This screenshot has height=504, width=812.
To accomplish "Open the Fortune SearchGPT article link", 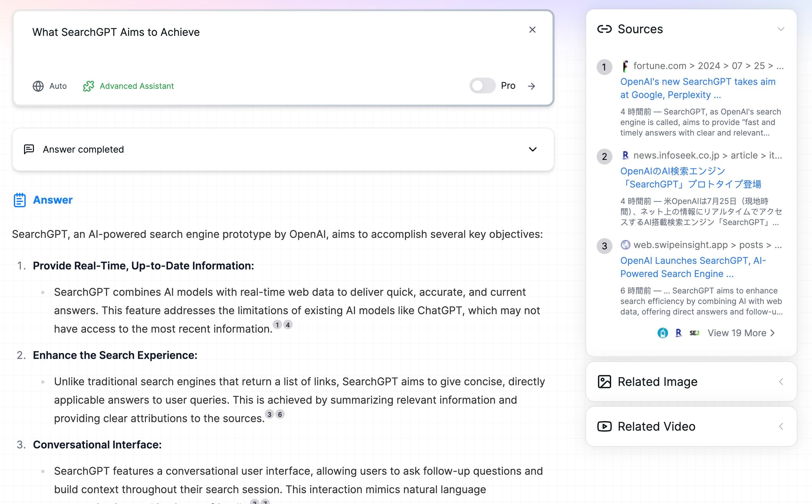I will point(697,88).
